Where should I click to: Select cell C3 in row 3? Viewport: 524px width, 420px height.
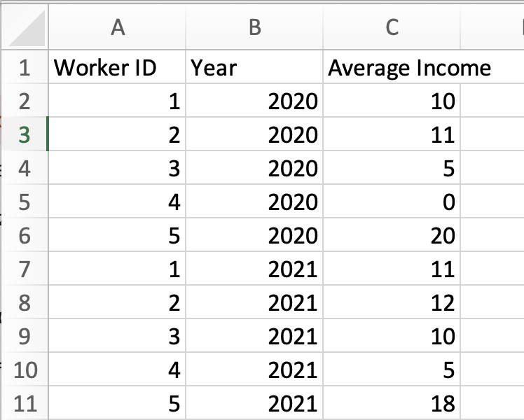point(392,135)
